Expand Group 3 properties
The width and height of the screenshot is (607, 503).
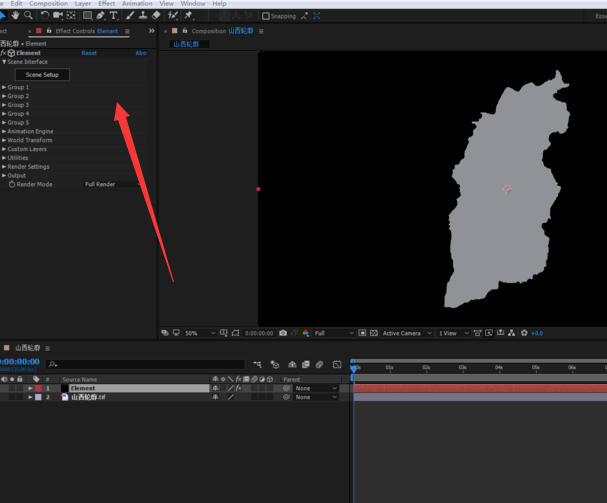pos(4,105)
